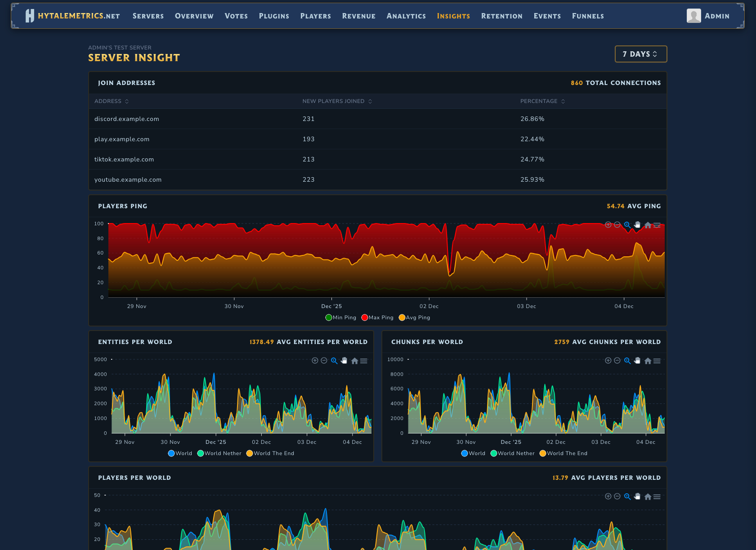The image size is (756, 550).
Task: Click zoom-in icon on Players Ping chart
Action: (608, 225)
